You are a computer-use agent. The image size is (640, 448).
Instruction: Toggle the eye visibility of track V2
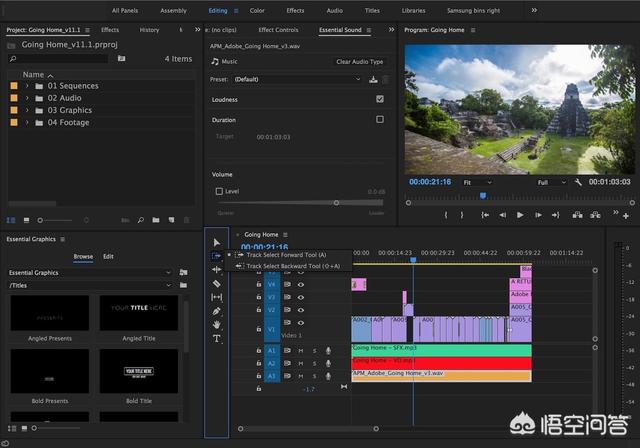point(301,310)
